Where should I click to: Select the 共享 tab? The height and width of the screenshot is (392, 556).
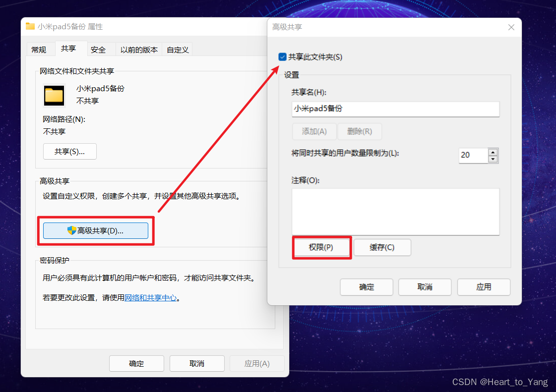click(x=68, y=49)
